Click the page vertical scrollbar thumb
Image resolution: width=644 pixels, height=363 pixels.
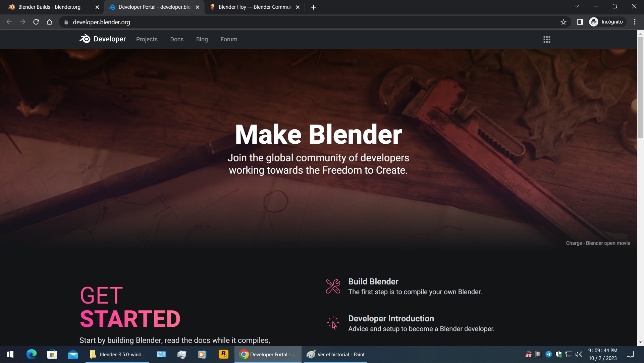(x=640, y=87)
